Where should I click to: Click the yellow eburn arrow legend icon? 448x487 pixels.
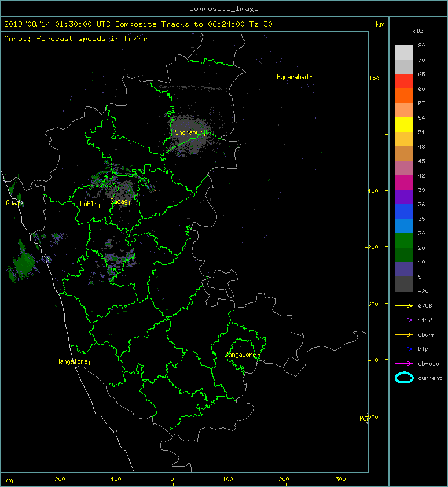[x=404, y=334]
